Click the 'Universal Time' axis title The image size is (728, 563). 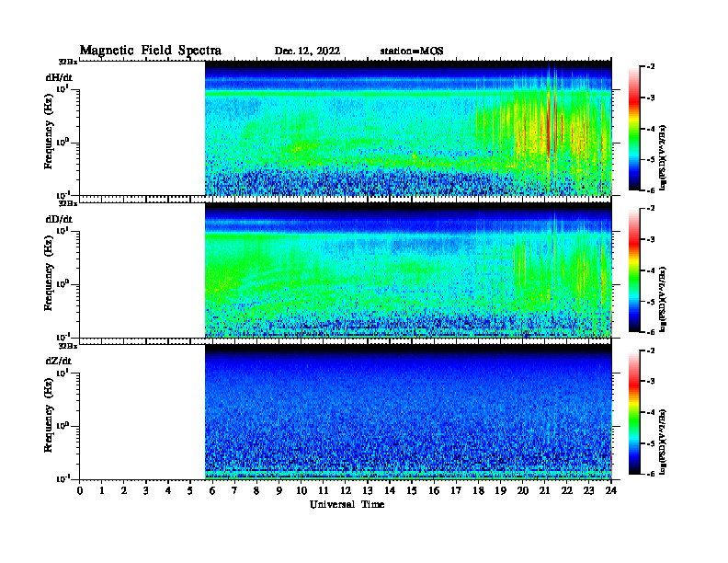click(x=347, y=504)
